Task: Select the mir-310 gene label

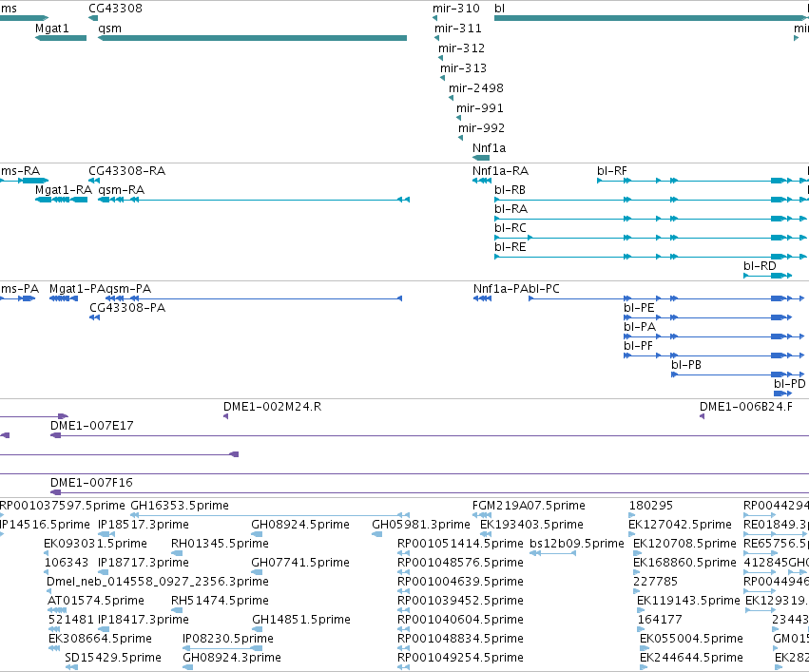Action: (x=456, y=9)
